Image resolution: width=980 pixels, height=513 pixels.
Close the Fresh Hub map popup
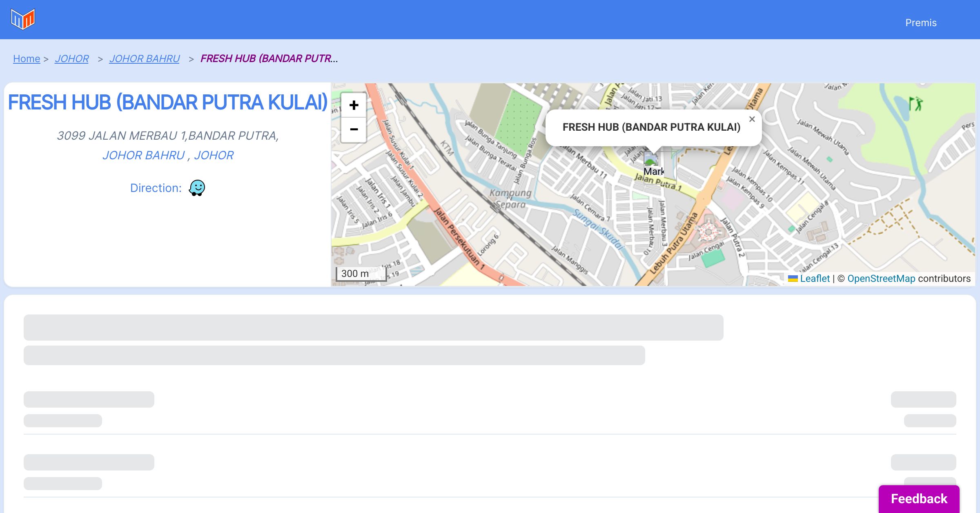tap(752, 119)
